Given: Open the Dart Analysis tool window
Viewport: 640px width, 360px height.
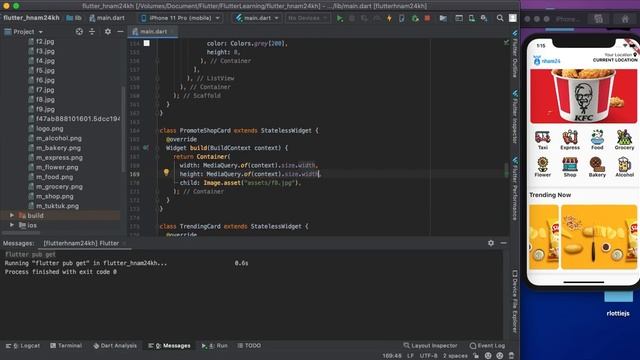Looking at the screenshot, I should click(115, 346).
